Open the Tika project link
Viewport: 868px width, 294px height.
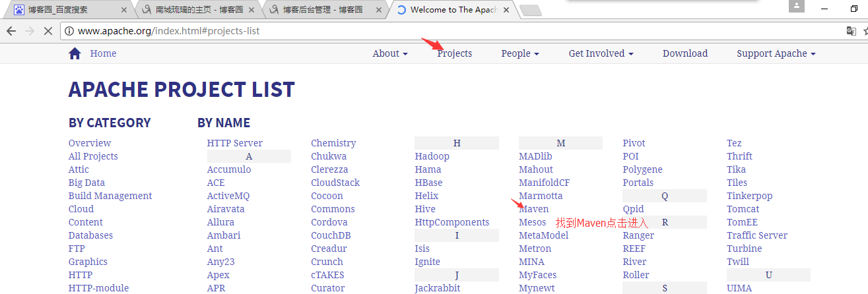[736, 169]
